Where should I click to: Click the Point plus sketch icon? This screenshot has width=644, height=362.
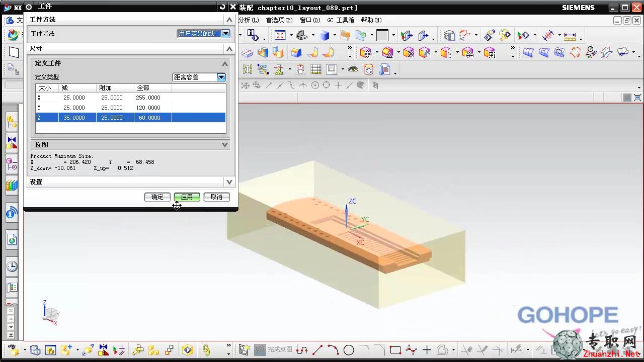[x=427, y=350]
